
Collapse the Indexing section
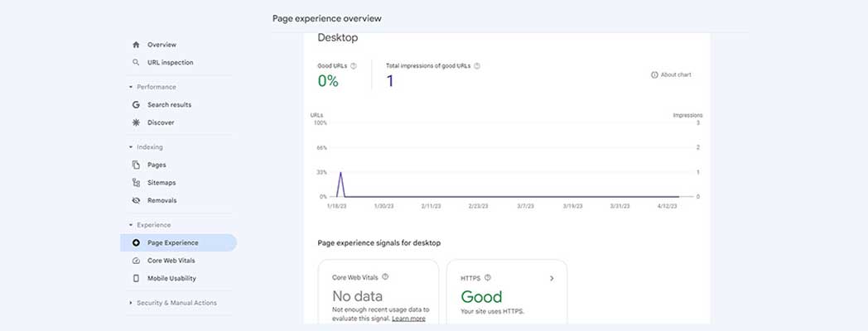tap(131, 147)
